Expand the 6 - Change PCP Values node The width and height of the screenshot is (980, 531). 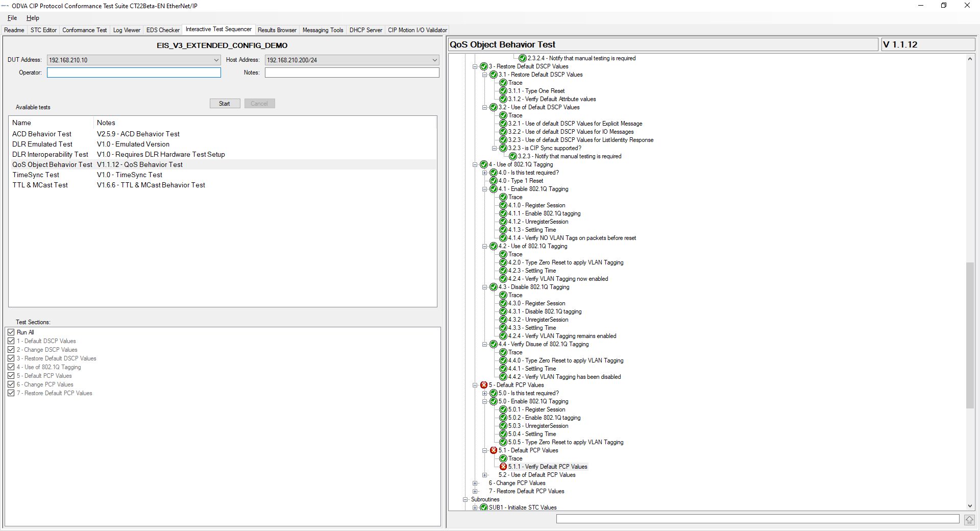(475, 483)
